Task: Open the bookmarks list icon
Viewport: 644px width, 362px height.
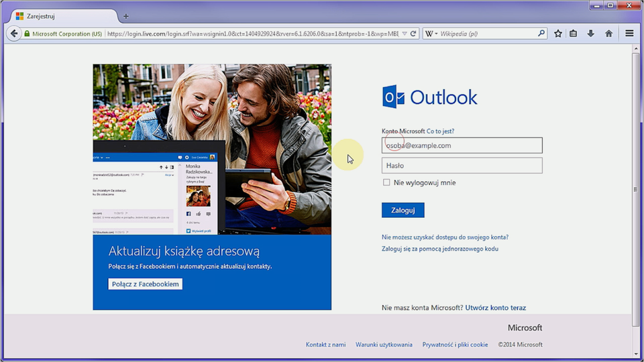Action: click(574, 34)
